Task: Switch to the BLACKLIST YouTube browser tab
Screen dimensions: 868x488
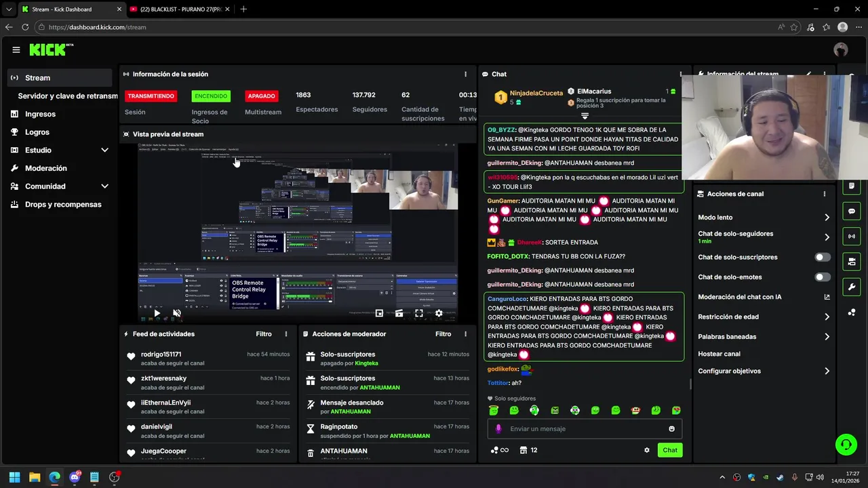Action: [x=178, y=9]
